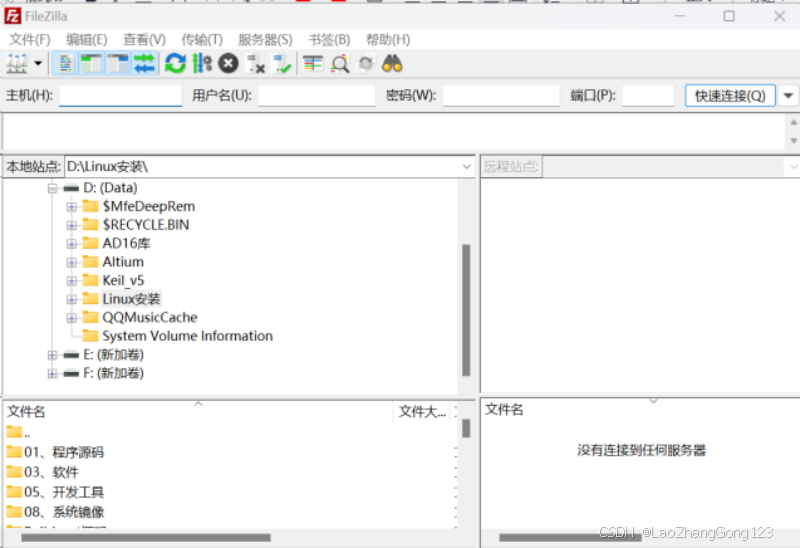Viewport: 800px width, 548px height.
Task: Open the quick connect history dropdown
Action: [788, 95]
